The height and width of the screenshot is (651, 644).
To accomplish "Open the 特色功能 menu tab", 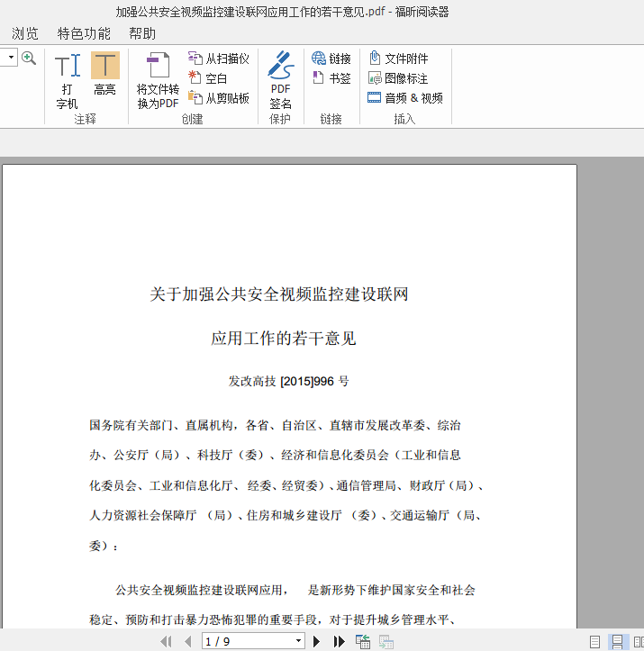I will point(84,33).
